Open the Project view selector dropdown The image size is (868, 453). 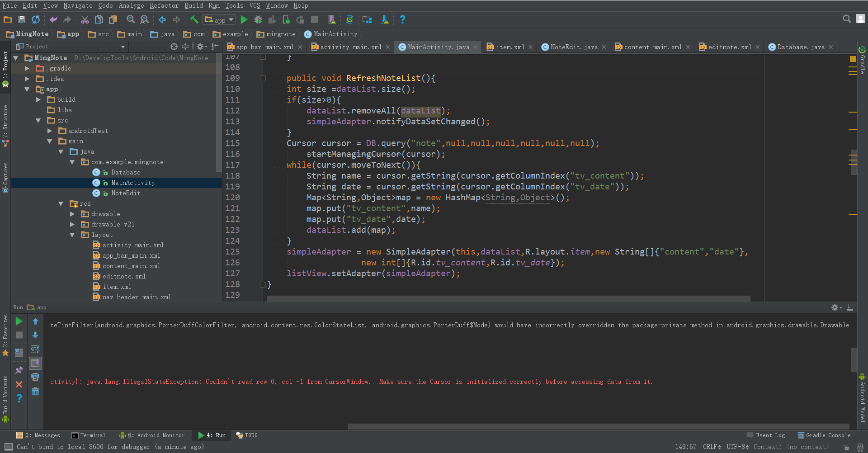point(123,47)
